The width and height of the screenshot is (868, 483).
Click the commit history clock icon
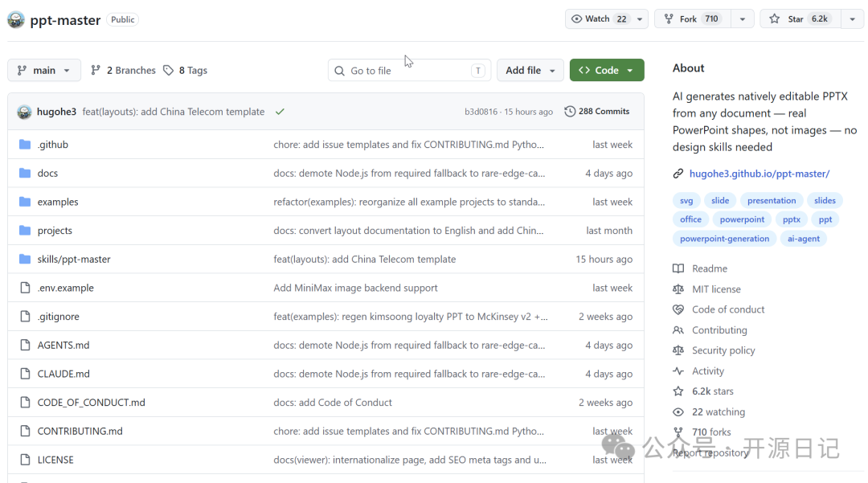pos(570,112)
